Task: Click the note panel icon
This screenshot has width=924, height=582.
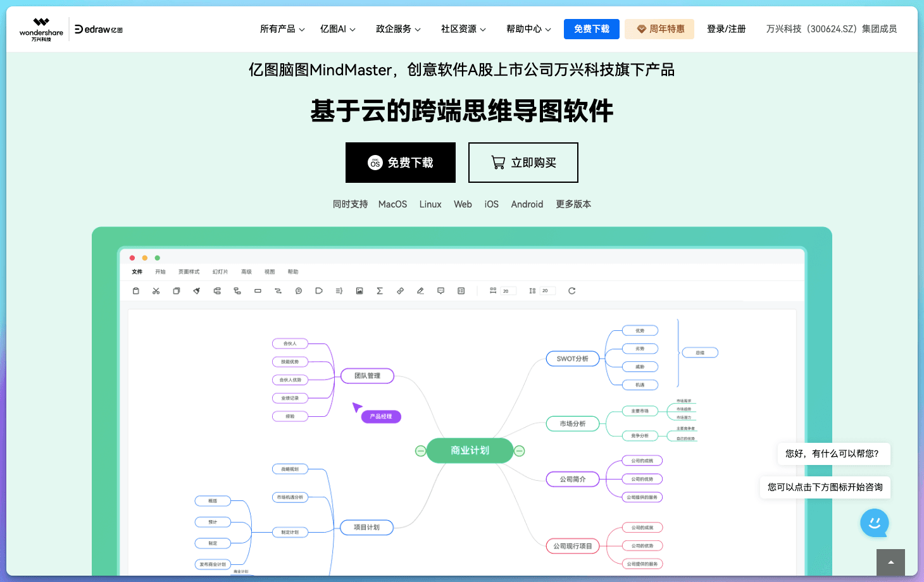Action: tap(461, 291)
